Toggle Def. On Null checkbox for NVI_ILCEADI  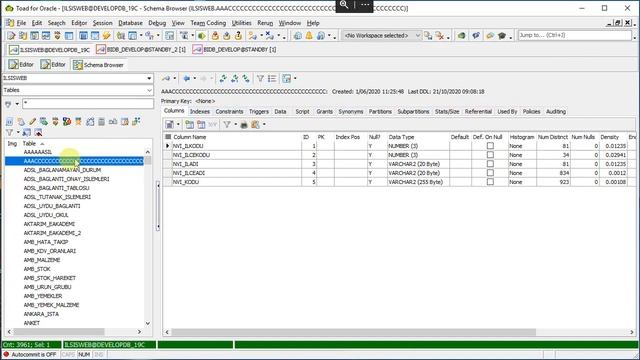click(490, 173)
